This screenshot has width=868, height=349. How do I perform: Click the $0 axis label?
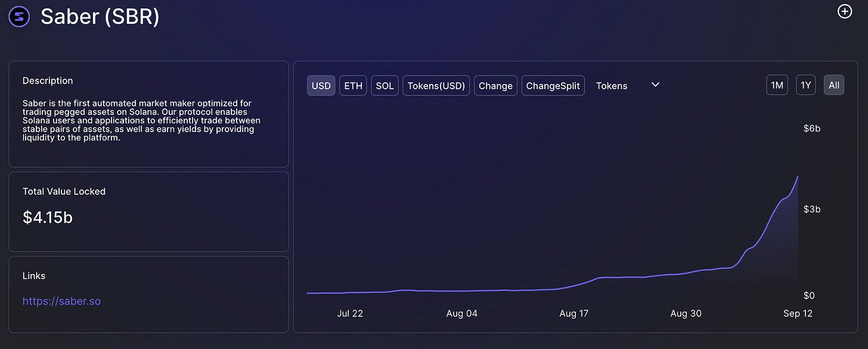pyautogui.click(x=810, y=295)
